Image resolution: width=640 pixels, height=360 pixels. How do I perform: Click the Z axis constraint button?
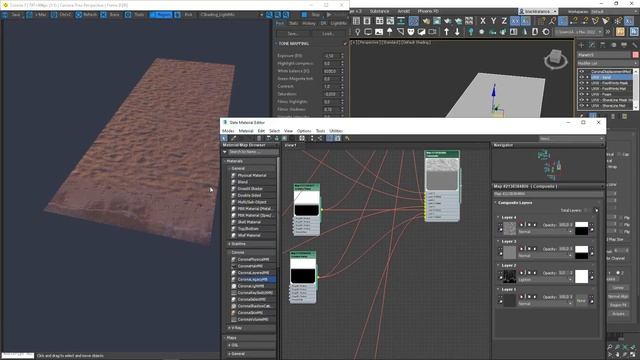point(504,21)
